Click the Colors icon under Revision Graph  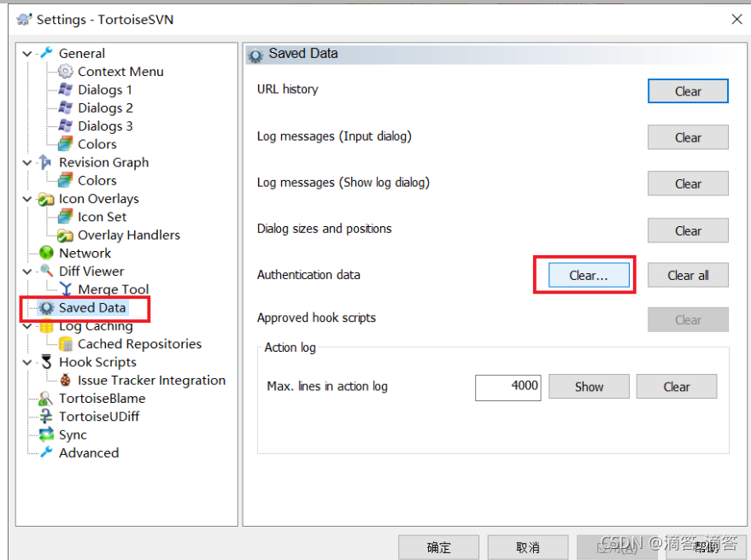click(65, 180)
